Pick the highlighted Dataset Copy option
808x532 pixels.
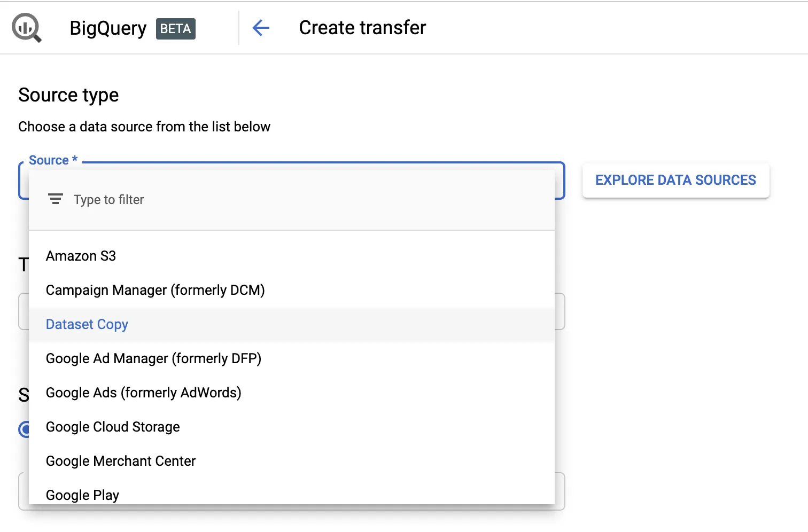[87, 325]
